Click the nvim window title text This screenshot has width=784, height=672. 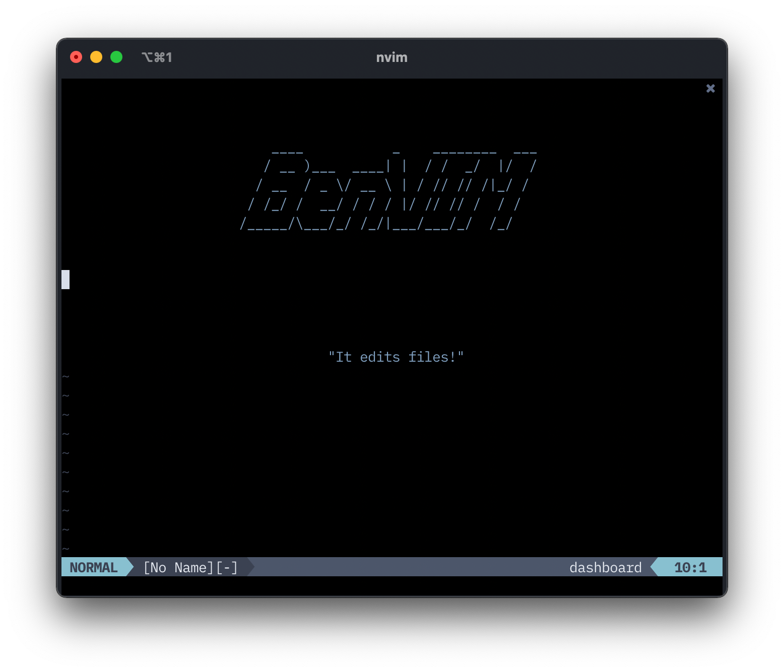pyautogui.click(x=391, y=57)
